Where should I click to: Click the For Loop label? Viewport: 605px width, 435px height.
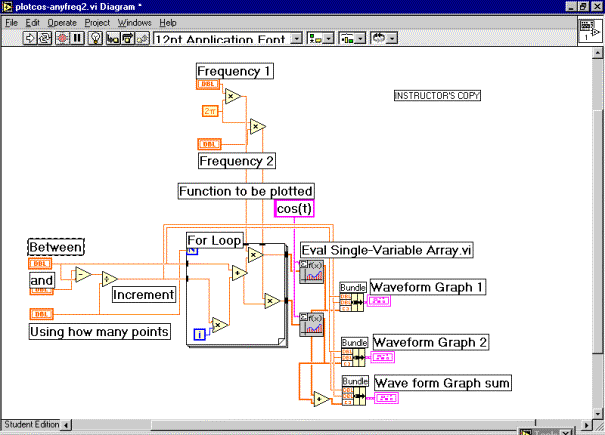[x=215, y=240]
